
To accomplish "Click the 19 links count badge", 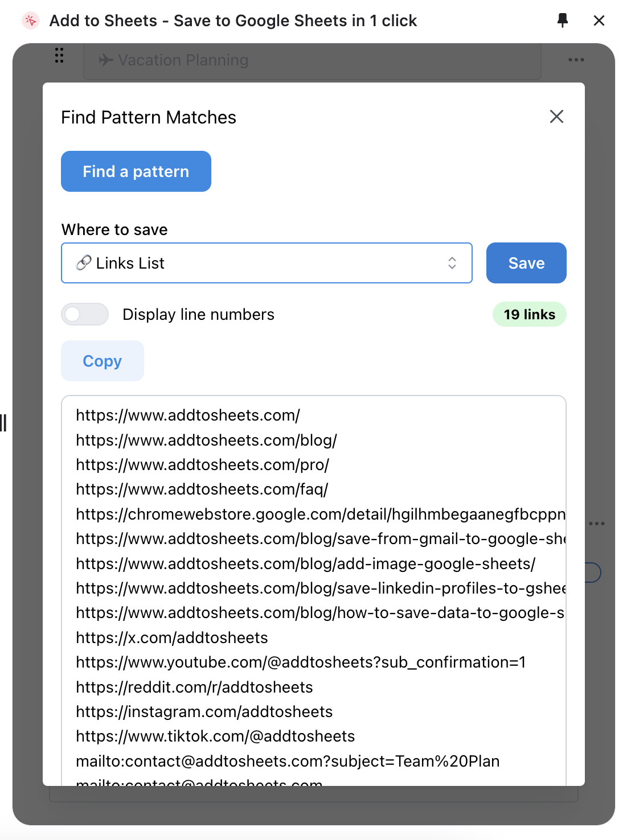I will click(529, 315).
